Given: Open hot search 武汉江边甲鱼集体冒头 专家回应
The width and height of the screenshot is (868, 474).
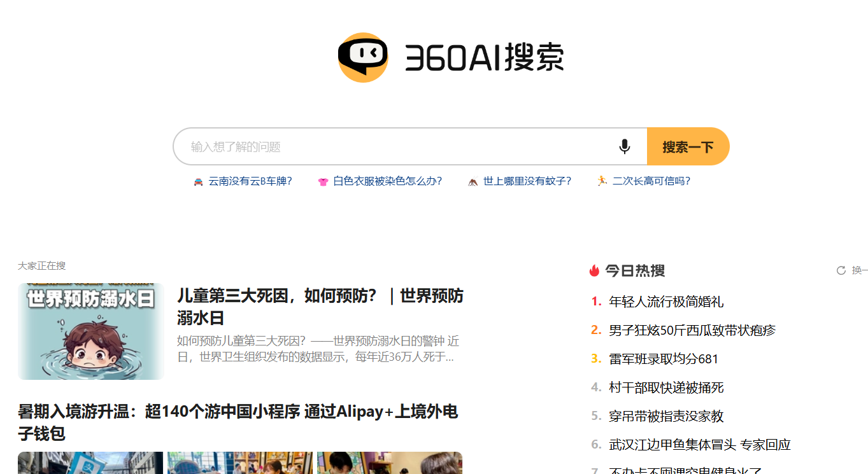Looking at the screenshot, I should coord(700,445).
